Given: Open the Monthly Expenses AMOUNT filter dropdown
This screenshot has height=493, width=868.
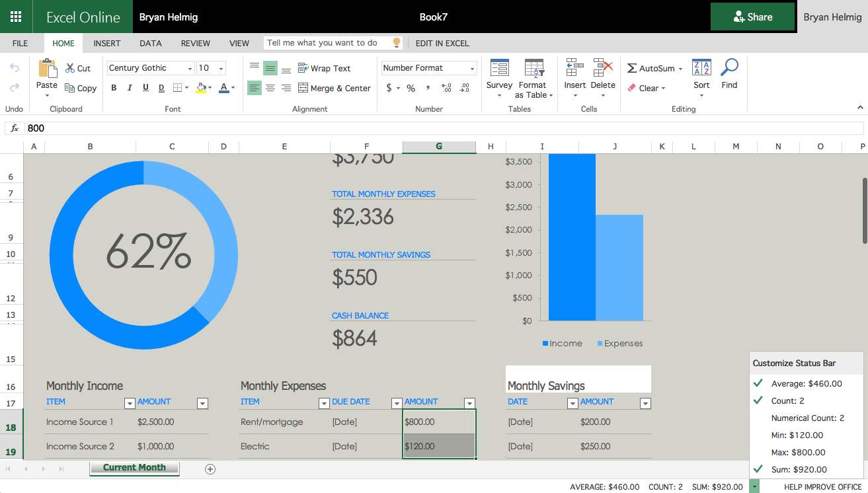Looking at the screenshot, I should coord(469,403).
